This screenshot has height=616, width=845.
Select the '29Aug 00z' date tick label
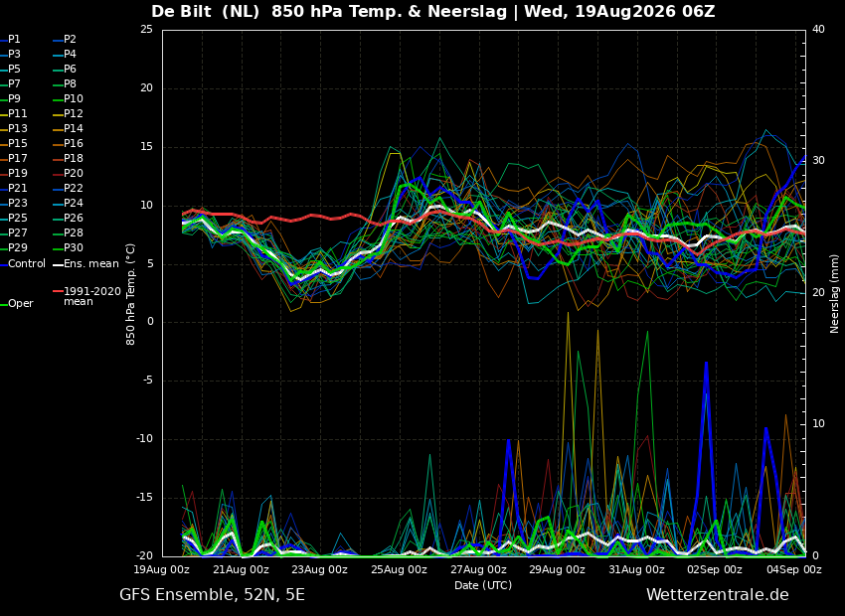pyautogui.click(x=558, y=569)
